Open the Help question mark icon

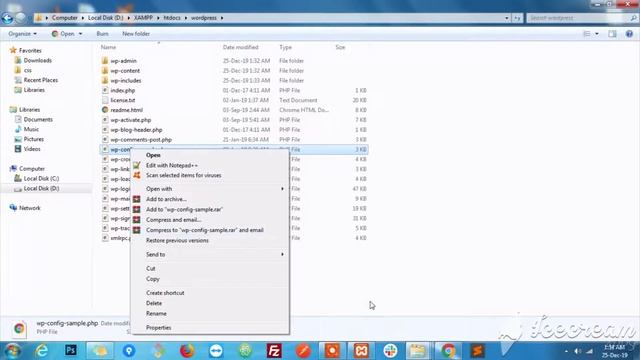point(629,34)
